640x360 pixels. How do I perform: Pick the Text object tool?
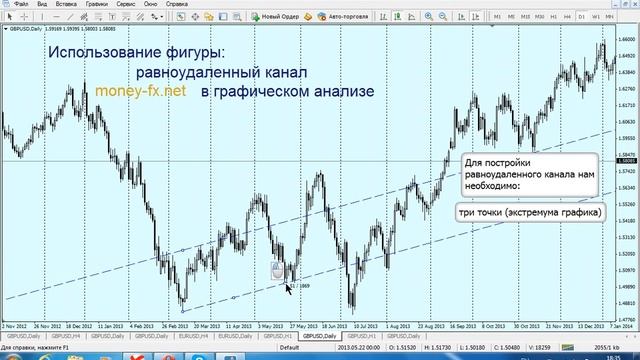[112, 17]
